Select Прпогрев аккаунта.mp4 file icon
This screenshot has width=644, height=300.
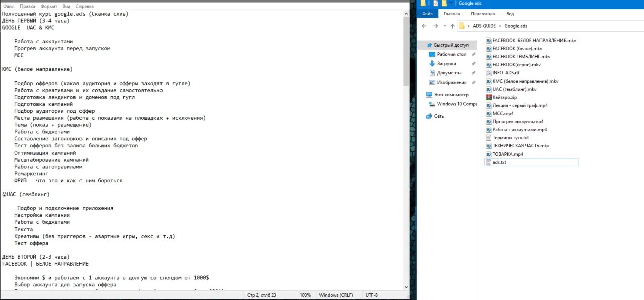pyautogui.click(x=488, y=121)
